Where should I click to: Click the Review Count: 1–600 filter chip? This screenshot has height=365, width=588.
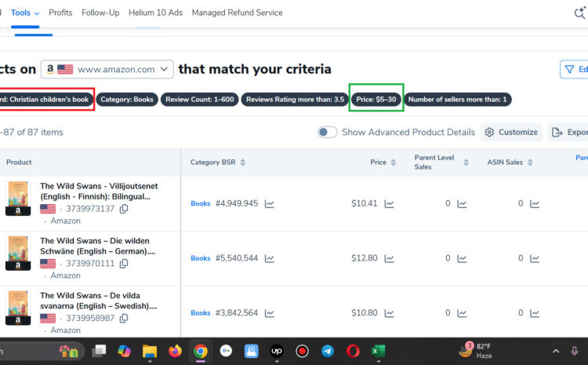pyautogui.click(x=199, y=100)
